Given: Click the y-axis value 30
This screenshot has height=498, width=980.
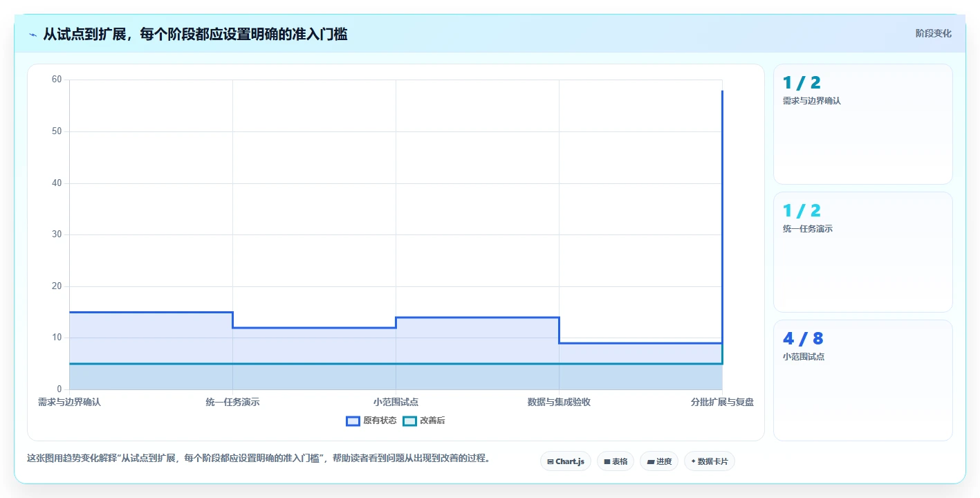Looking at the screenshot, I should [x=57, y=234].
